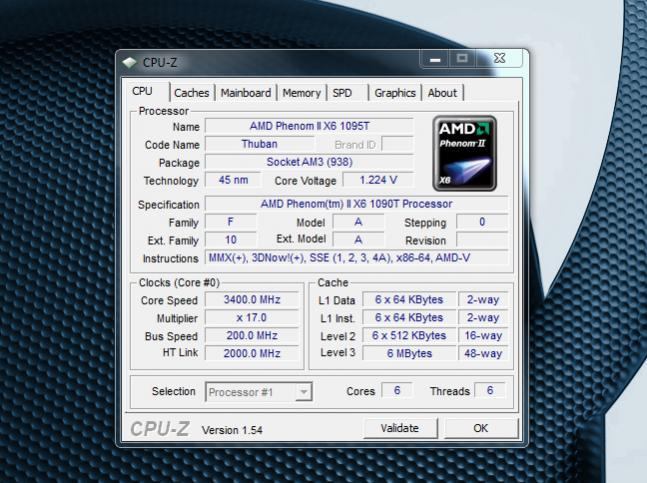Viewport: 647px width, 483px height.
Task: Click the Cores value '6'
Action: click(397, 390)
